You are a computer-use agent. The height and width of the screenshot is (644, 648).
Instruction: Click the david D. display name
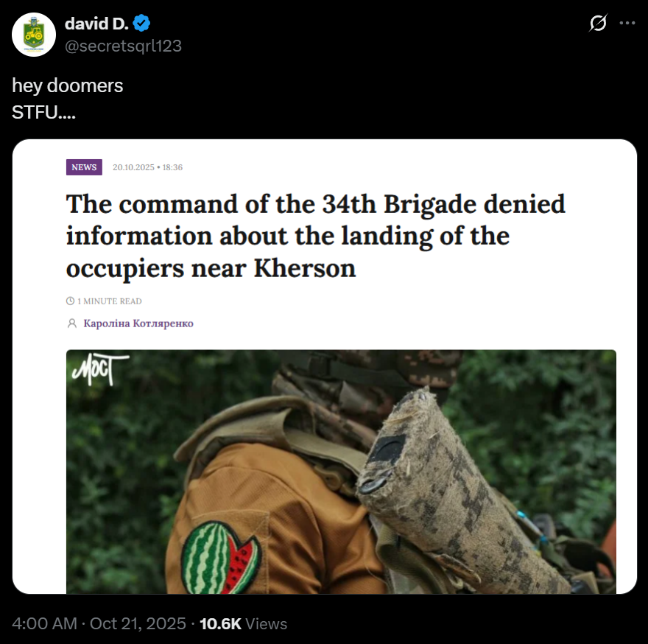(x=96, y=24)
